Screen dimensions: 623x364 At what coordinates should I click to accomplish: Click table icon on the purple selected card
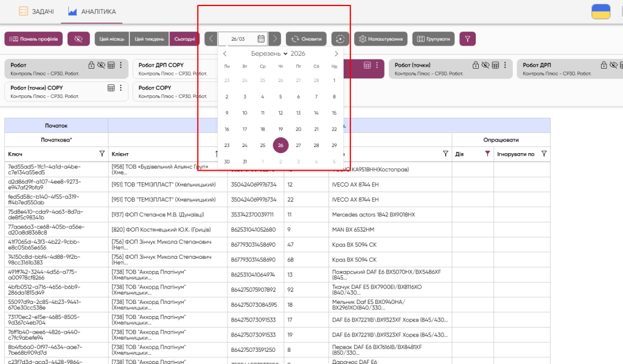pos(367,65)
